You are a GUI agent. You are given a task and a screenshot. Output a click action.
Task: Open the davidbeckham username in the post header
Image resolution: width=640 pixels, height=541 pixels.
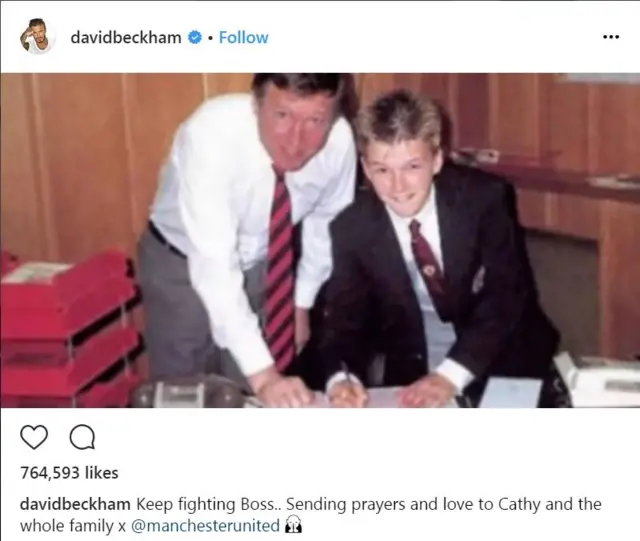click(126, 38)
